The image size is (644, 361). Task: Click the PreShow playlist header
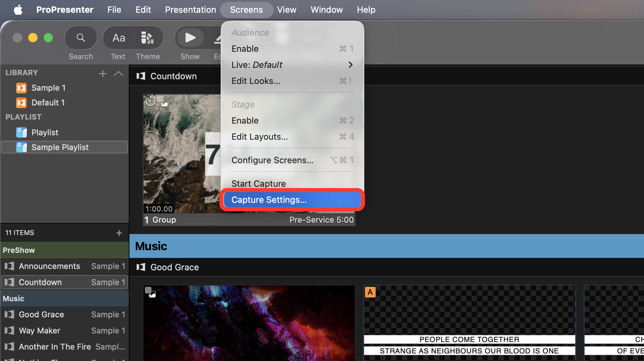[64, 250]
